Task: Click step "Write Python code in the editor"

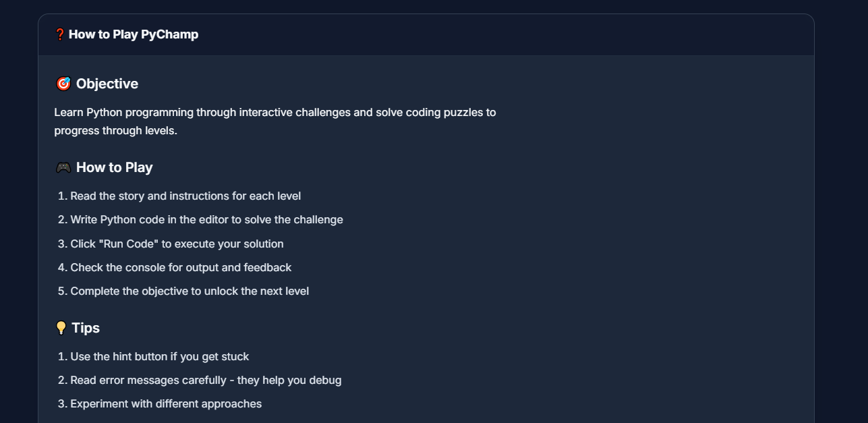Action: [206, 219]
